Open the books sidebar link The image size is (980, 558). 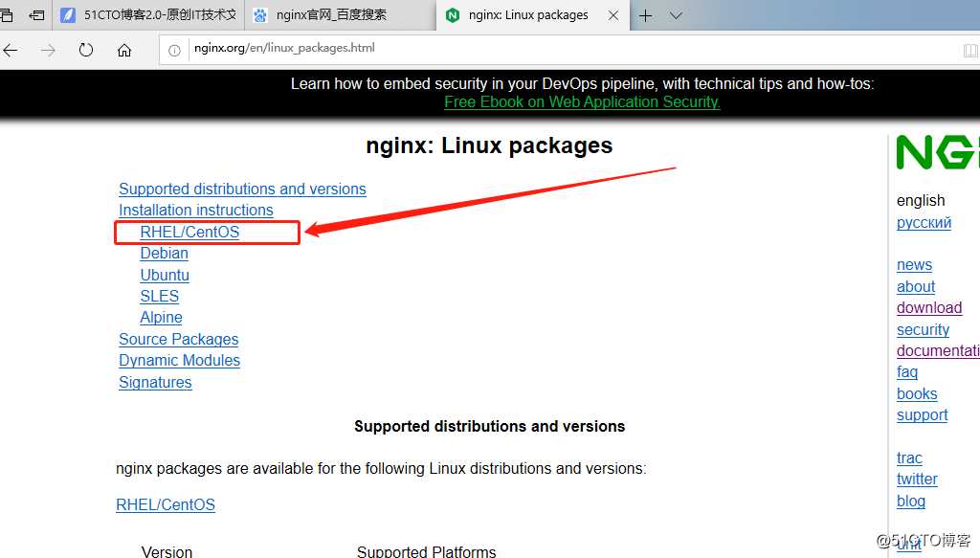click(917, 394)
